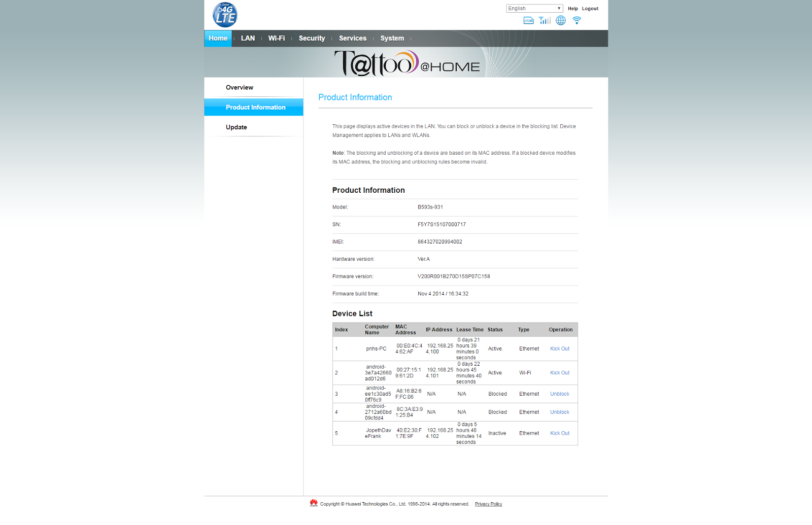Screen dimensions: 812x525
Task: Click the pnhs-PC computer name cell
Action: [376, 349]
